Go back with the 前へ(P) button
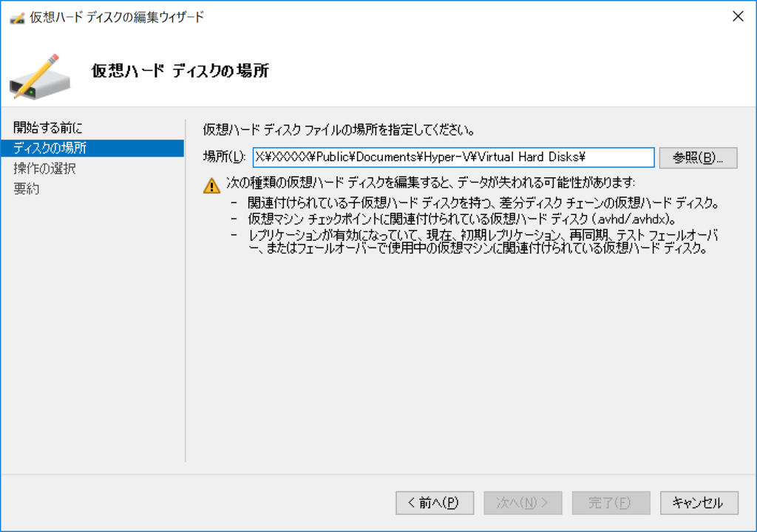Viewport: 757px width, 532px height. [435, 502]
